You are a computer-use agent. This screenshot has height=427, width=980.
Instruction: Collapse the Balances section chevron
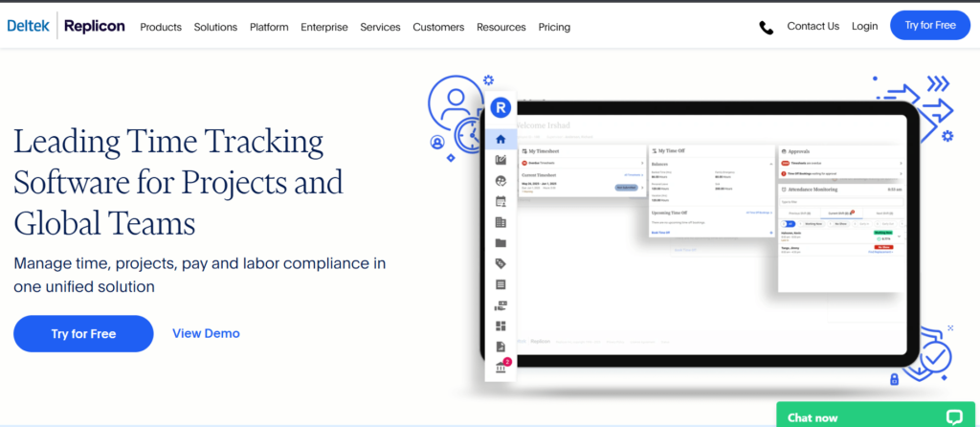771,164
